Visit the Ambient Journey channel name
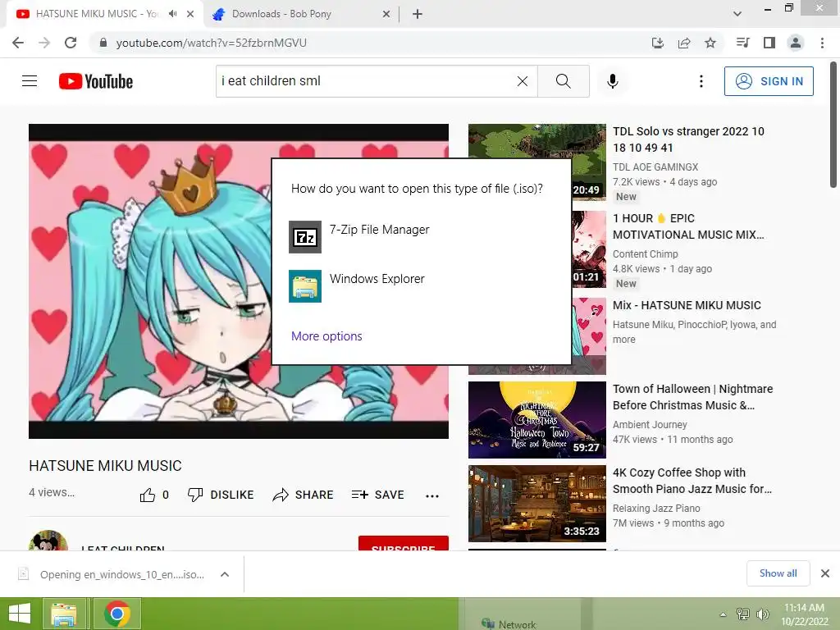This screenshot has width=840, height=630. click(x=650, y=425)
